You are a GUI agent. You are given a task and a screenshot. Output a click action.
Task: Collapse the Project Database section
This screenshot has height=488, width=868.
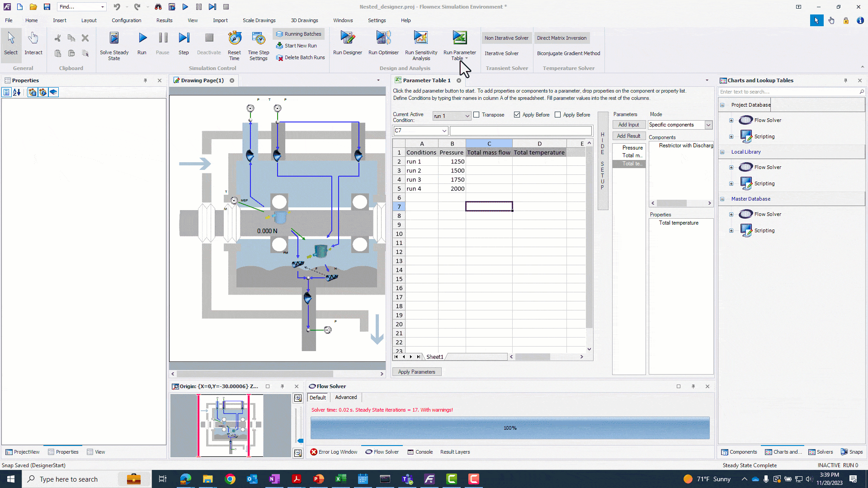tap(722, 105)
